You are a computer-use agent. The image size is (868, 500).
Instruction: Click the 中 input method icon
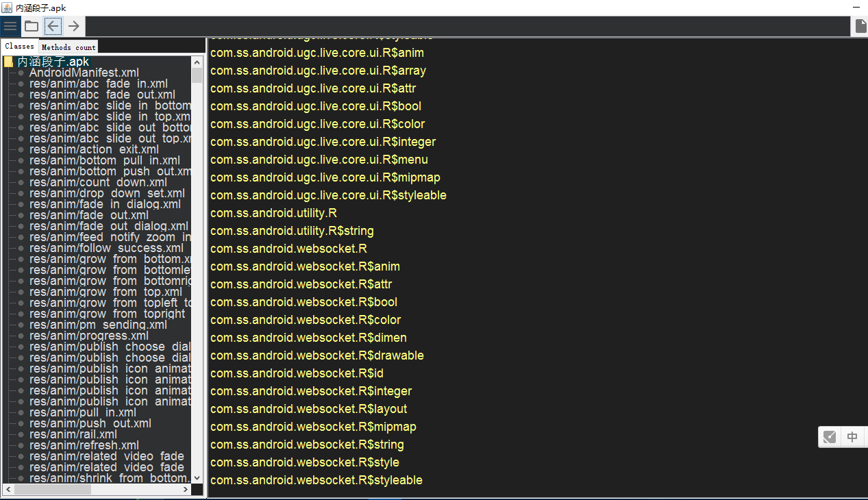click(852, 437)
